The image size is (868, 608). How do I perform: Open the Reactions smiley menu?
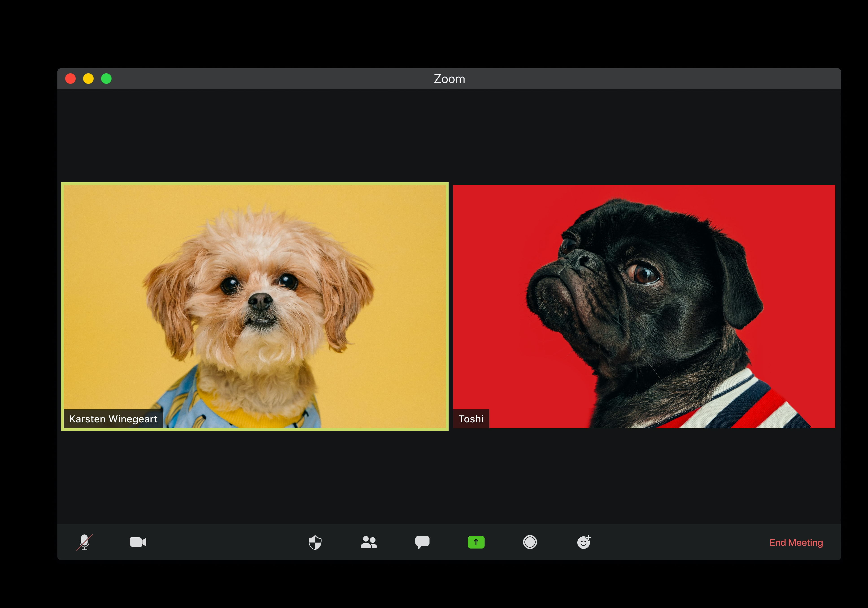pos(584,542)
